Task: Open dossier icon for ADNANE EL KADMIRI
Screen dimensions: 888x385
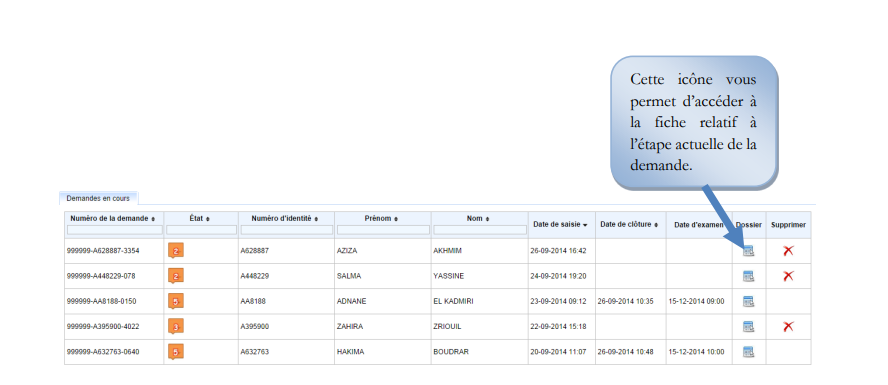Action: (x=749, y=301)
